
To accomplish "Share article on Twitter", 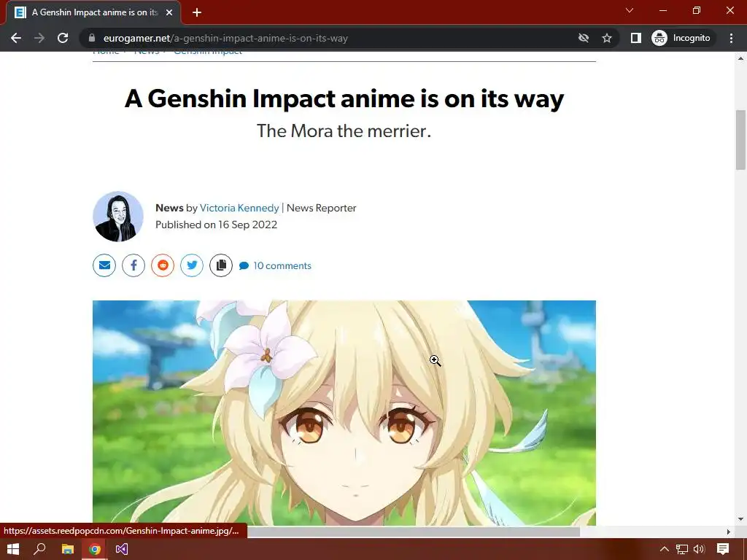I will (192, 265).
